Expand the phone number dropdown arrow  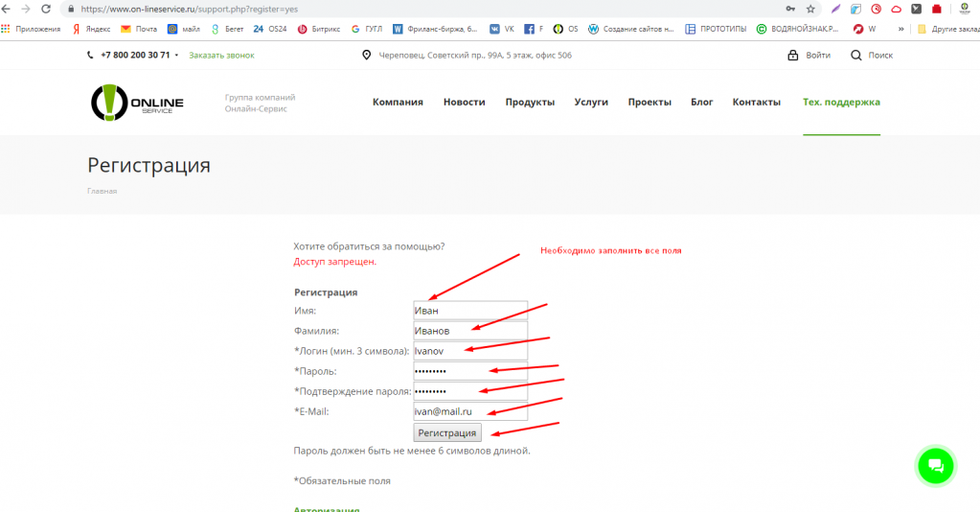pyautogui.click(x=177, y=55)
